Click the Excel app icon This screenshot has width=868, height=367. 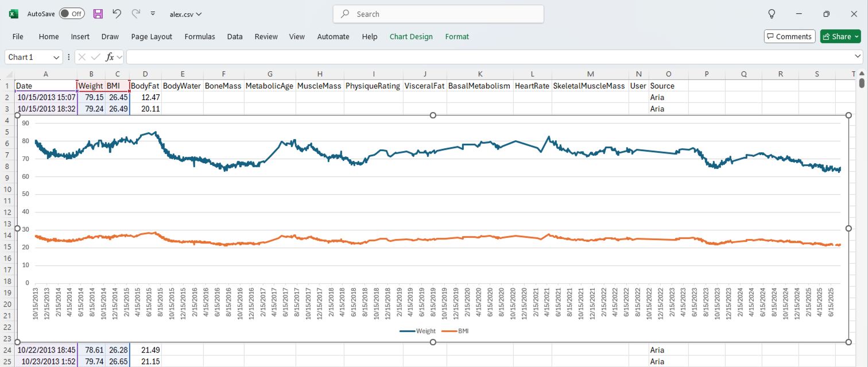[14, 14]
